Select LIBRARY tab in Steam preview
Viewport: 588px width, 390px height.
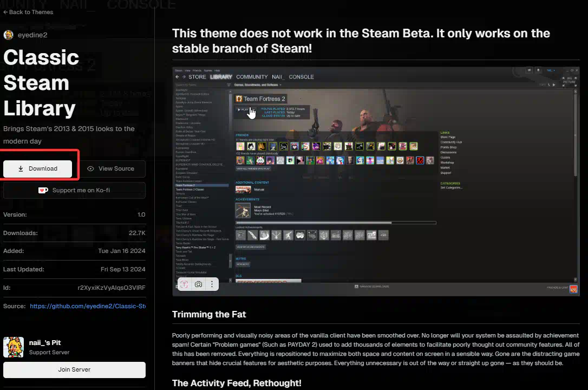click(221, 77)
